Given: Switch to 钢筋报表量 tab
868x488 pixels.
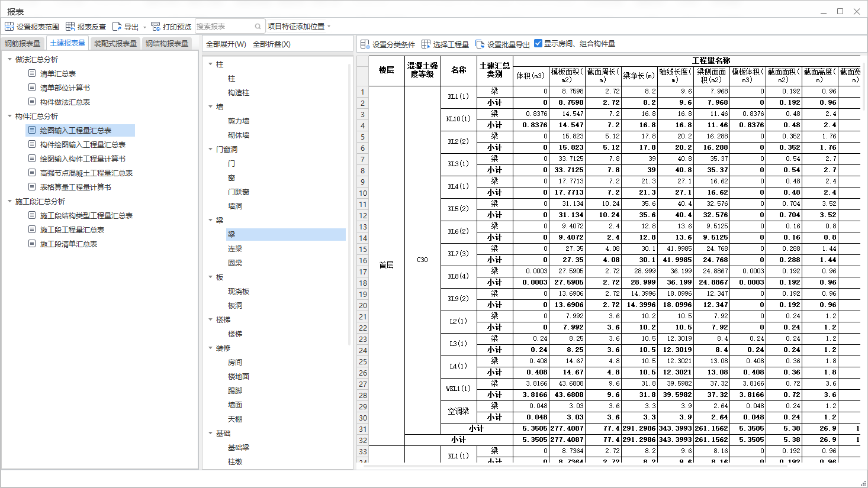Looking at the screenshot, I should [x=22, y=43].
